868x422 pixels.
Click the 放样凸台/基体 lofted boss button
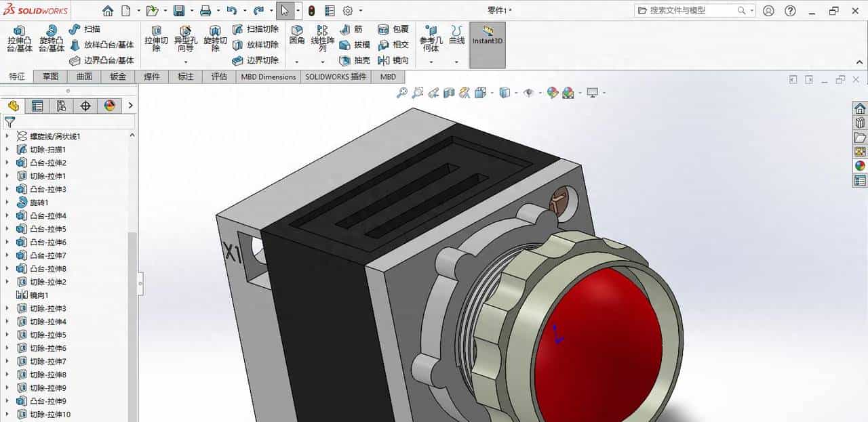click(102, 45)
